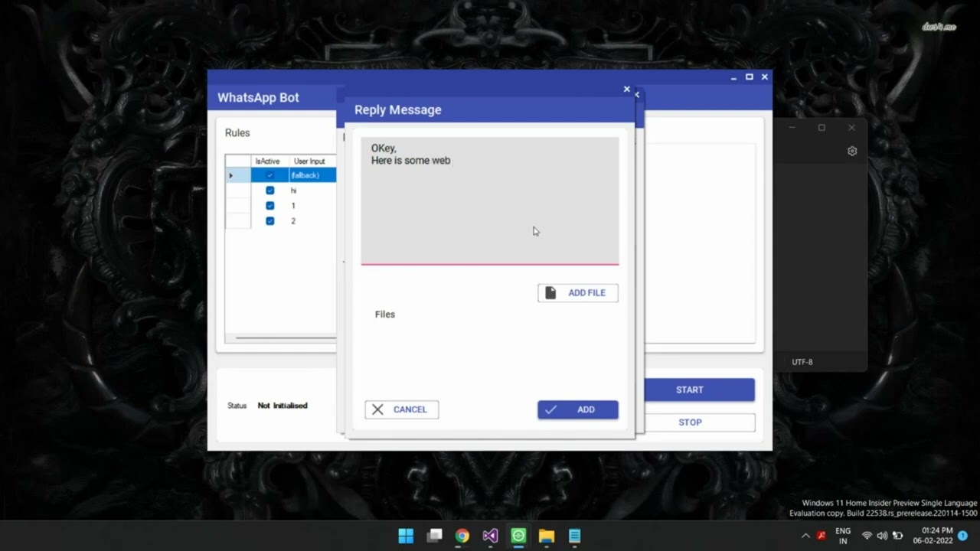The width and height of the screenshot is (980, 551).
Task: Open the Wi-Fi network tray icon
Action: pyautogui.click(x=867, y=536)
